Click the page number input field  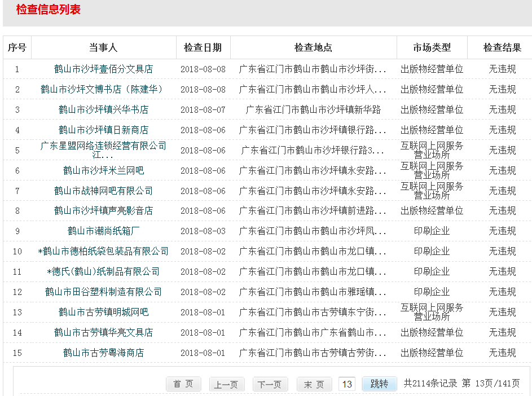tap(347, 385)
